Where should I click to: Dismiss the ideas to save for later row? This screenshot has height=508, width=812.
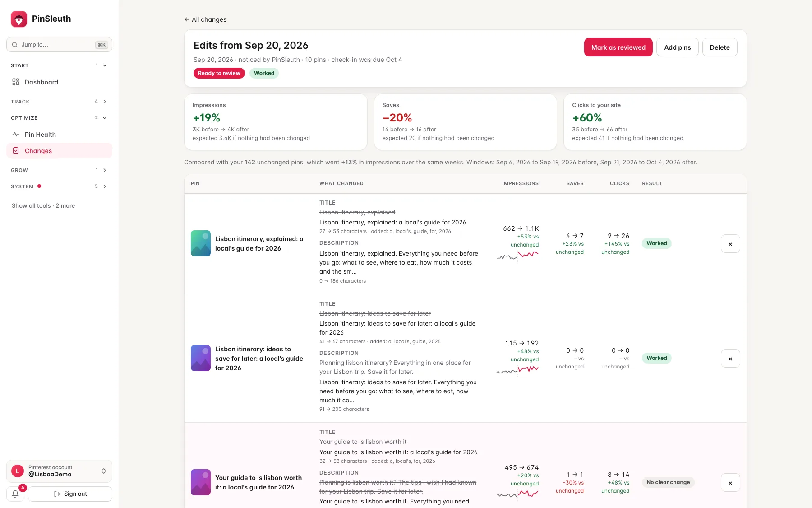point(730,359)
